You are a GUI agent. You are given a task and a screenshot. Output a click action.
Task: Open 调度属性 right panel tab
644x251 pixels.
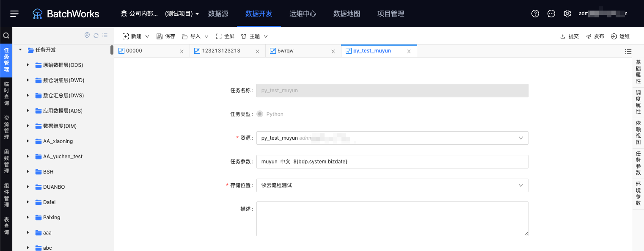point(638,102)
